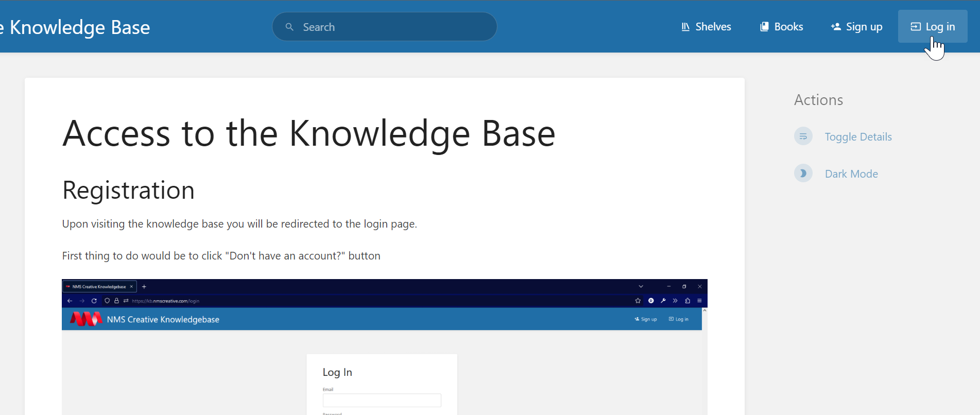Image resolution: width=980 pixels, height=415 pixels.
Task: Click the Log in button
Action: pos(933,26)
